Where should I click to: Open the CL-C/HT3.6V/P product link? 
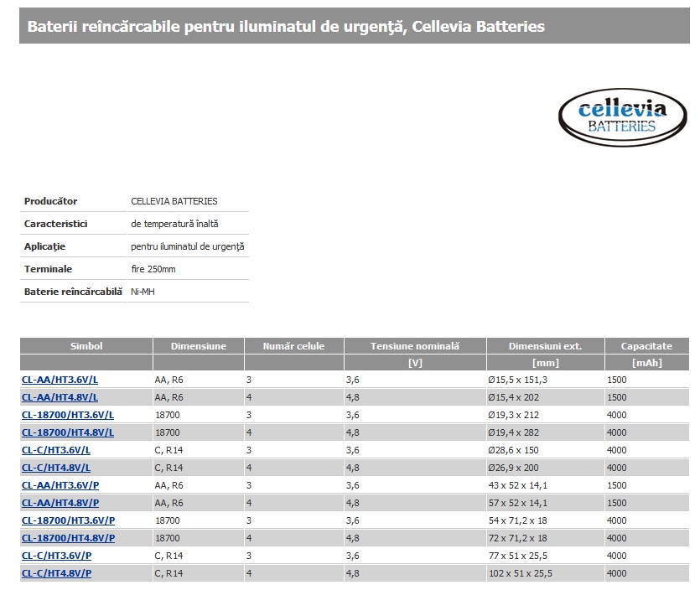click(x=56, y=556)
